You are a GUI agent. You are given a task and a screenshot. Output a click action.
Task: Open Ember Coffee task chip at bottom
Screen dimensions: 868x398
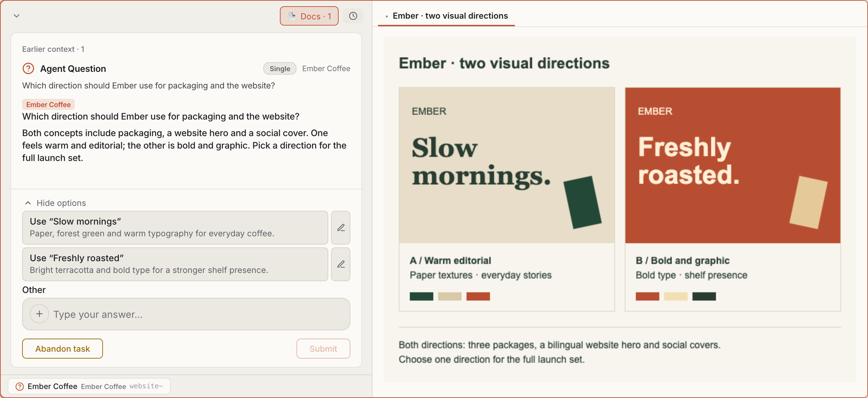[89, 386]
